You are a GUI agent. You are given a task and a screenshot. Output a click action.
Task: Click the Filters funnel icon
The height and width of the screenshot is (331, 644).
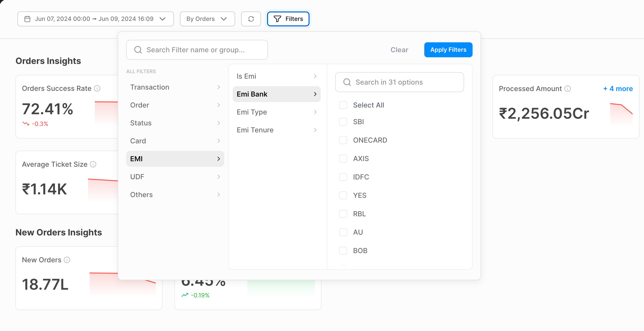[x=277, y=19]
